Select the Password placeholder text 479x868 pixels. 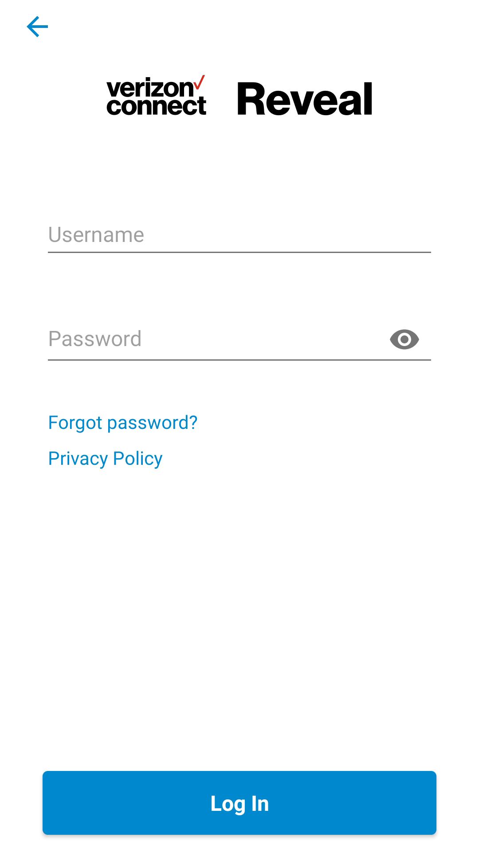tap(95, 339)
